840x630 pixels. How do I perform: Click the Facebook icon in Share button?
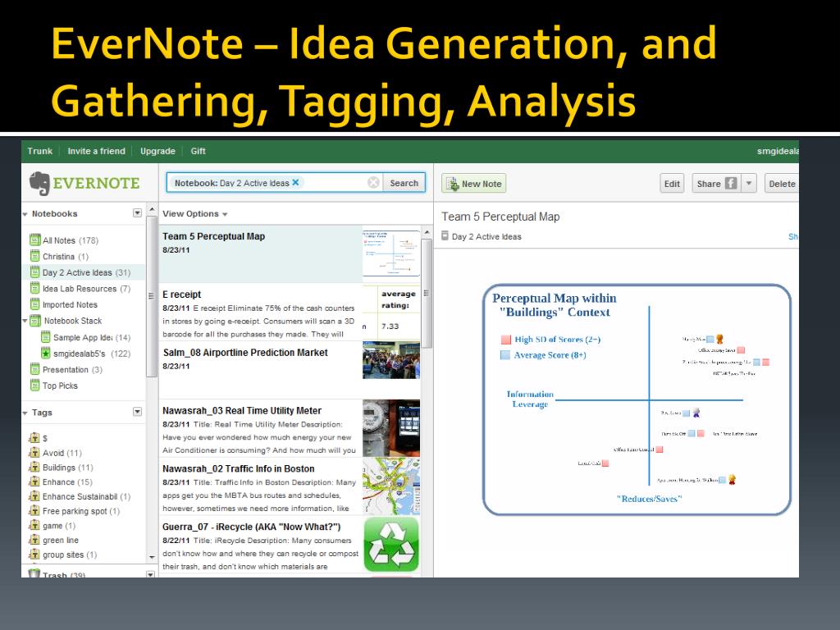click(731, 183)
